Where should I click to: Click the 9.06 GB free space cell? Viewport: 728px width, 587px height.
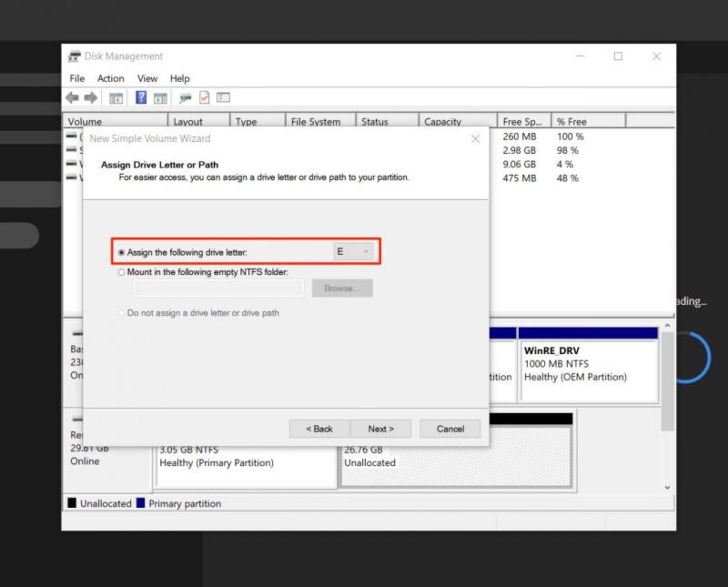click(x=519, y=164)
